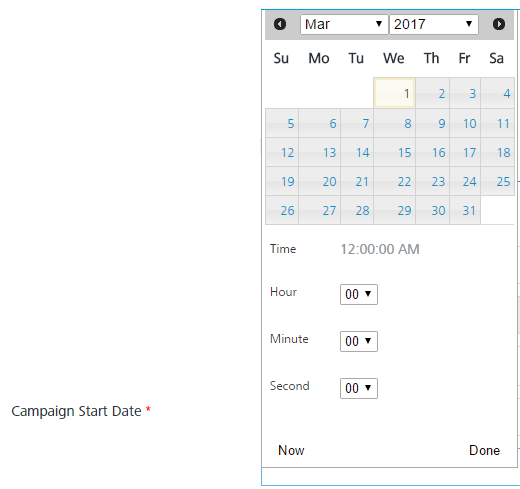Go to previous month using left arrow
The width and height of the screenshot is (520, 489).
280,24
